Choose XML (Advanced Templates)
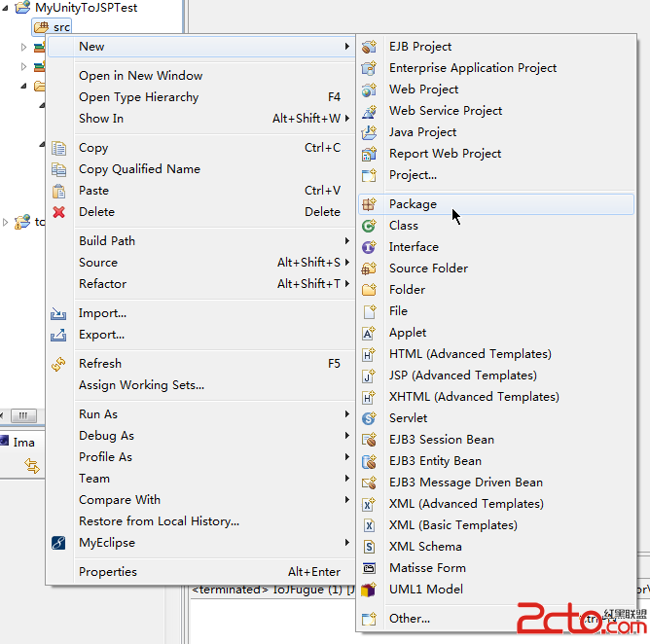650x644 pixels. coord(496,504)
